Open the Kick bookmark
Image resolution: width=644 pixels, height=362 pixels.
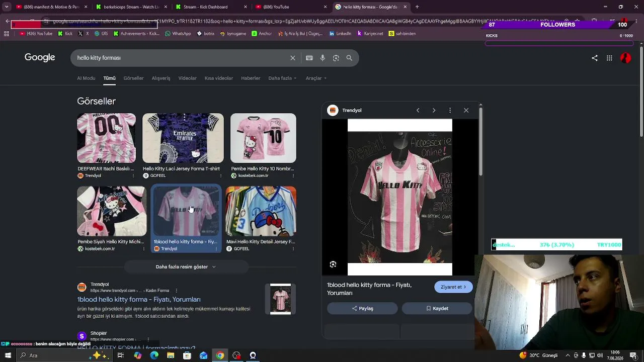click(65, 34)
